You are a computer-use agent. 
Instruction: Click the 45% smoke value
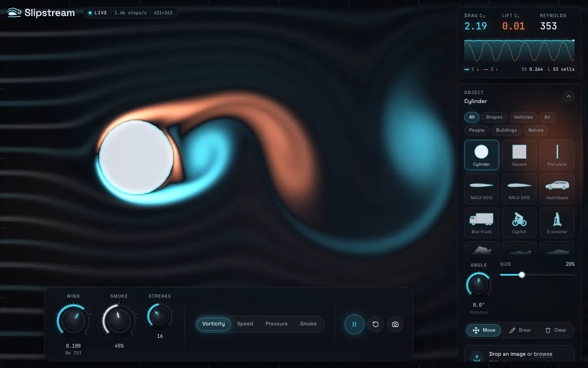click(119, 346)
